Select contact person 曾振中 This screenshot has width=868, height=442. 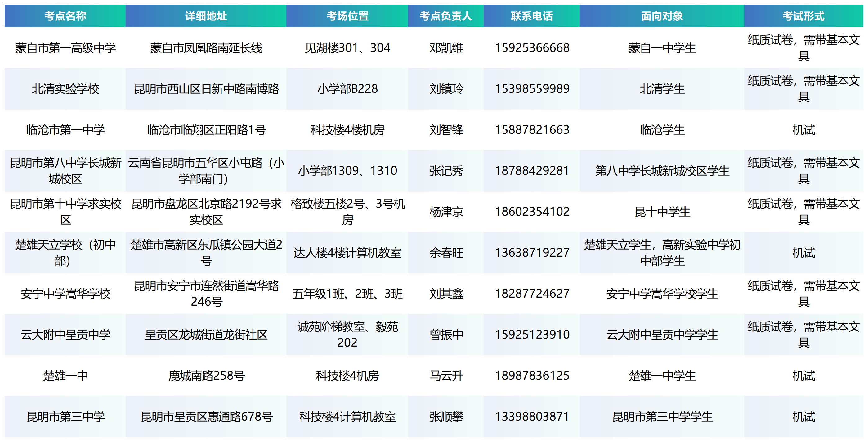coord(446,335)
